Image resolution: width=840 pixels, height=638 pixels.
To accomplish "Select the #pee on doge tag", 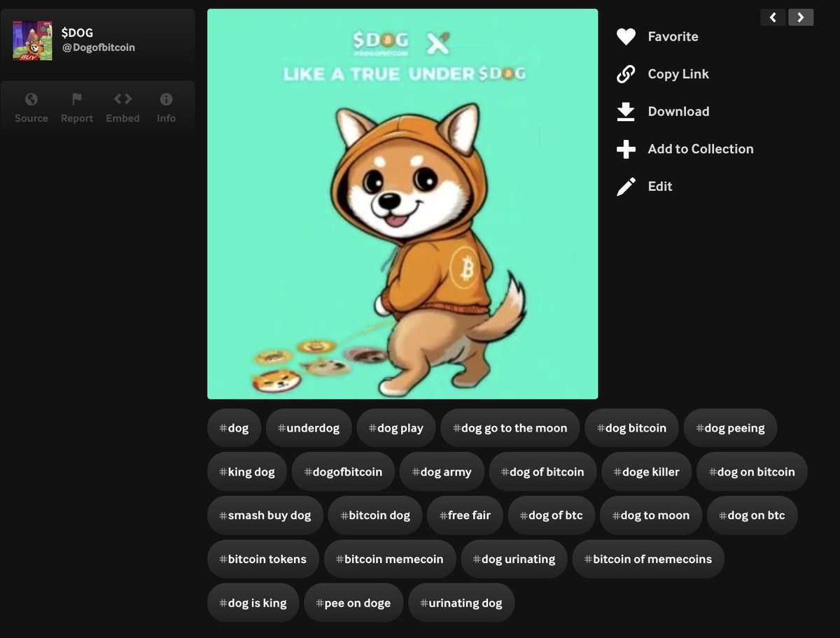I will [353, 602].
